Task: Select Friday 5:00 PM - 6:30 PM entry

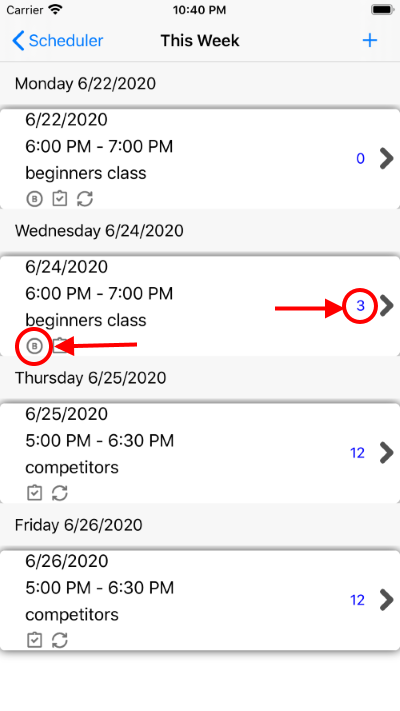Action: point(100,588)
